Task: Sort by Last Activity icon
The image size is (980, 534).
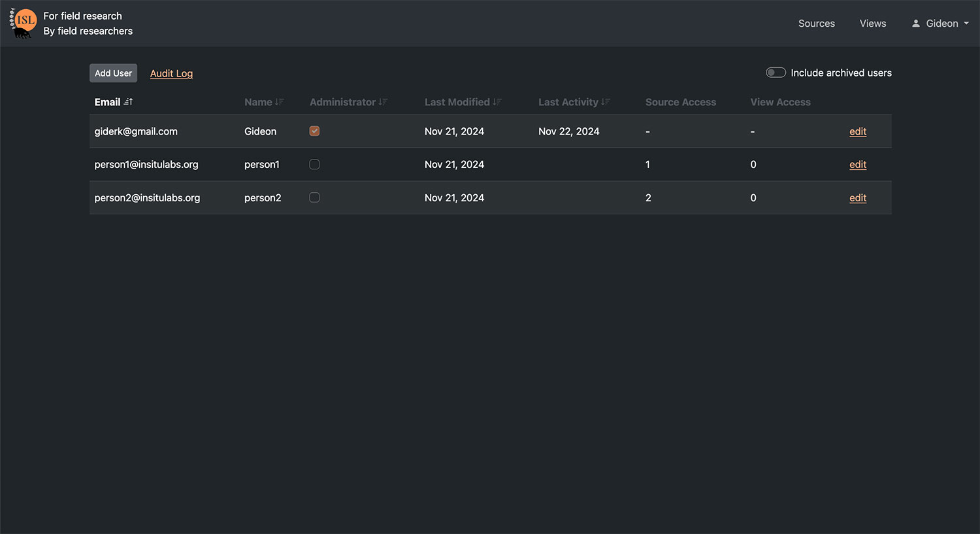Action: [x=606, y=102]
